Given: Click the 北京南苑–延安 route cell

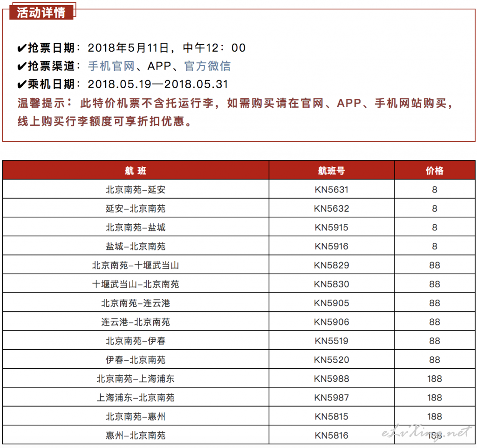Looking at the screenshot, I should pyautogui.click(x=136, y=189).
